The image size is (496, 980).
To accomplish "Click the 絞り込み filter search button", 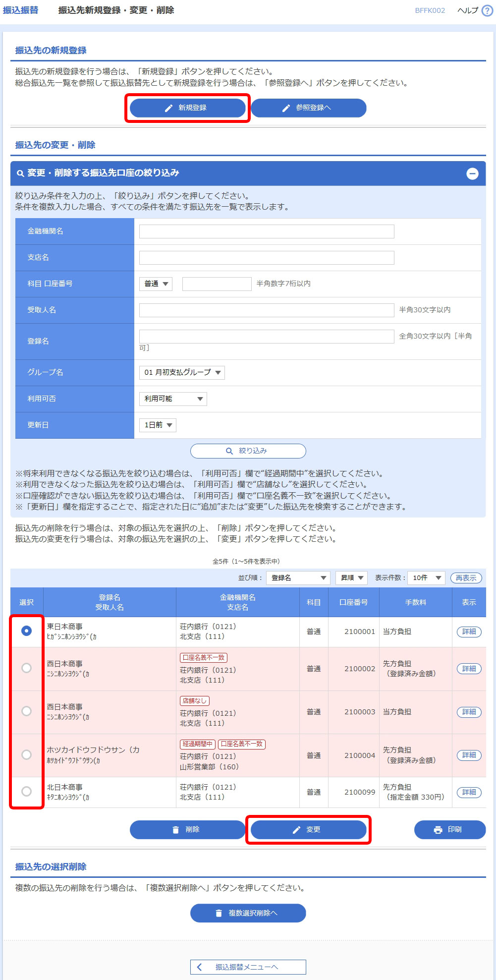I will tap(248, 451).
